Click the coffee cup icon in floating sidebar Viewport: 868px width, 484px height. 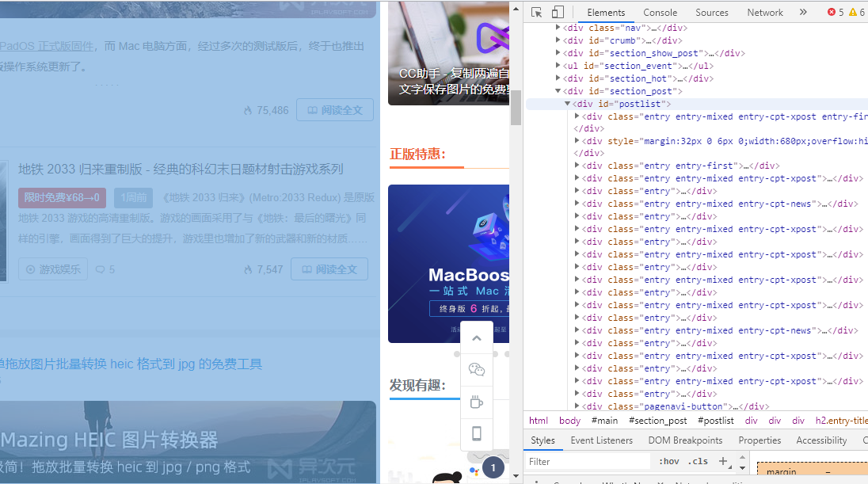pos(477,402)
